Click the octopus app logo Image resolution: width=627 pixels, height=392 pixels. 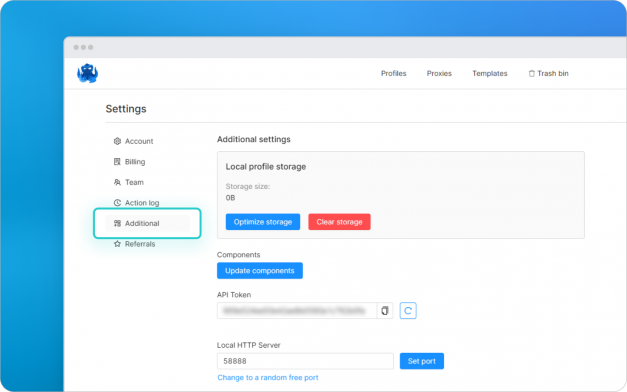[x=88, y=73]
